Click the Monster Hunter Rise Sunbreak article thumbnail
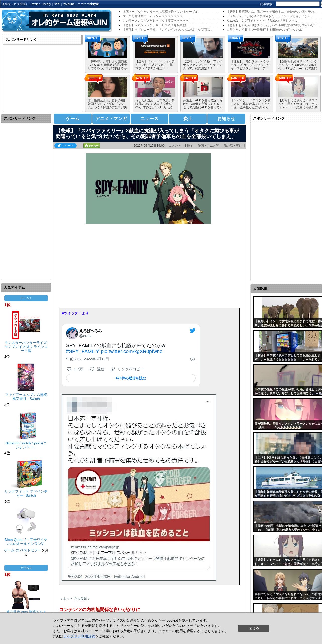The width and height of the screenshot is (322, 644). click(x=251, y=48)
